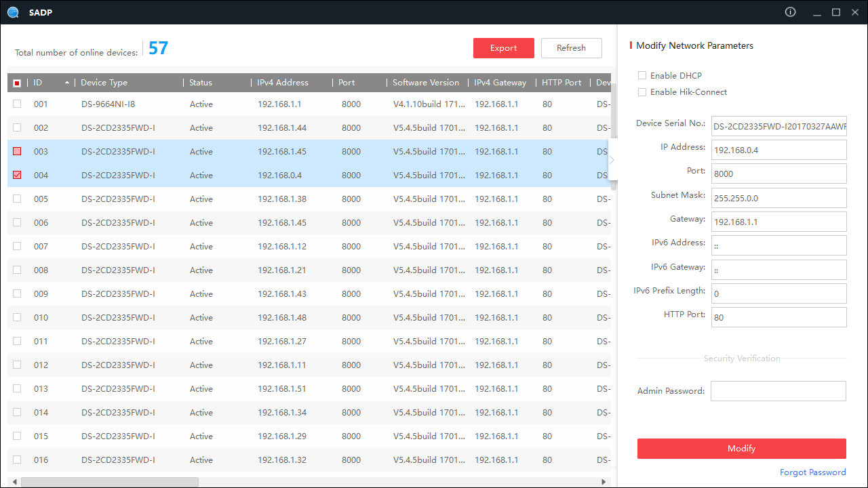Enable DHCP checkbox
868x488 pixels.
[x=642, y=76]
